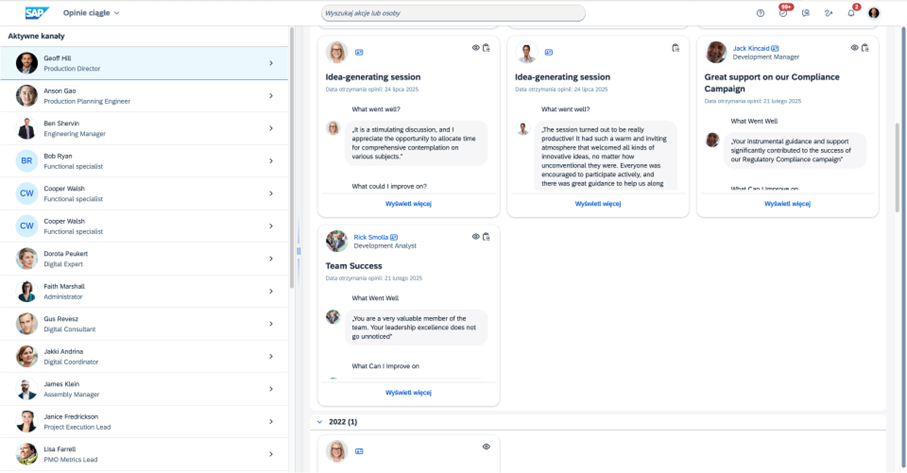
Task: Open the to-do checkmark icon with 99+ badge
Action: coord(783,13)
